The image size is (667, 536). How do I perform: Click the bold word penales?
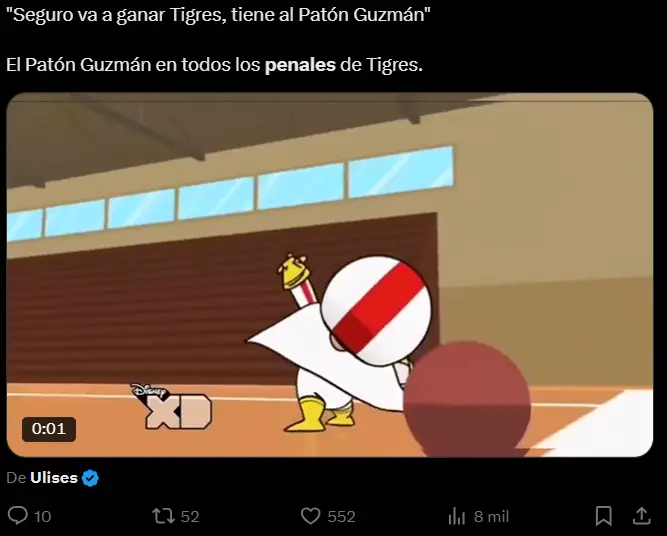point(300,65)
